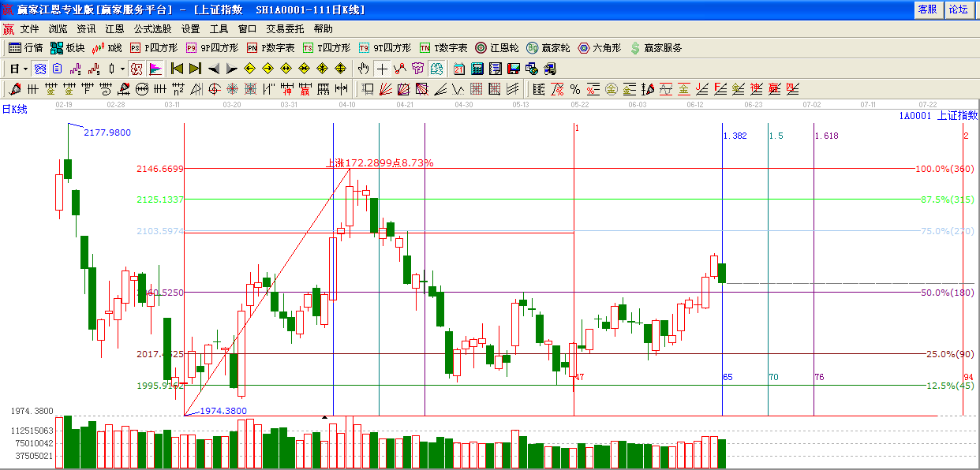Click the floppy disk save icon
The height and width of the screenshot is (470, 980).
(513, 69)
